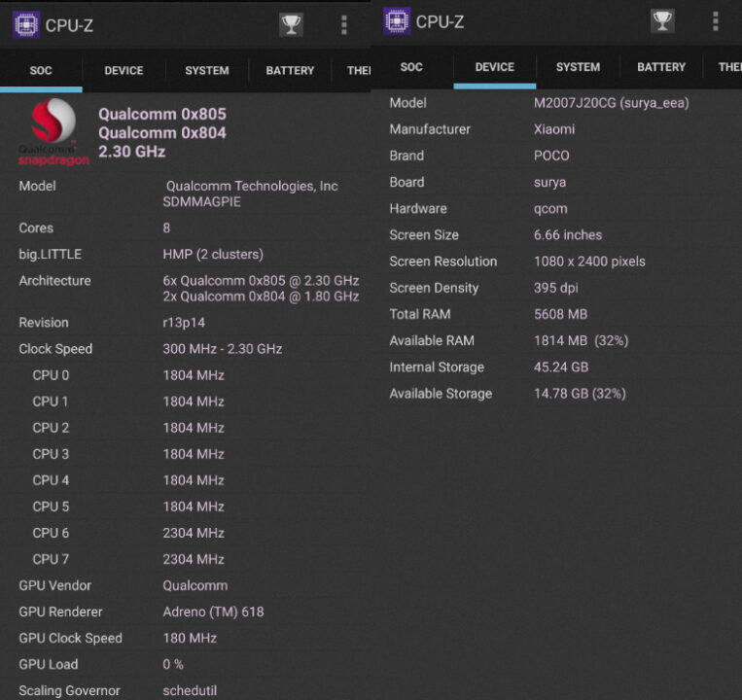This screenshot has height=700, width=742.
Task: Select DEVICE tab in right screen
Action: coord(495,67)
